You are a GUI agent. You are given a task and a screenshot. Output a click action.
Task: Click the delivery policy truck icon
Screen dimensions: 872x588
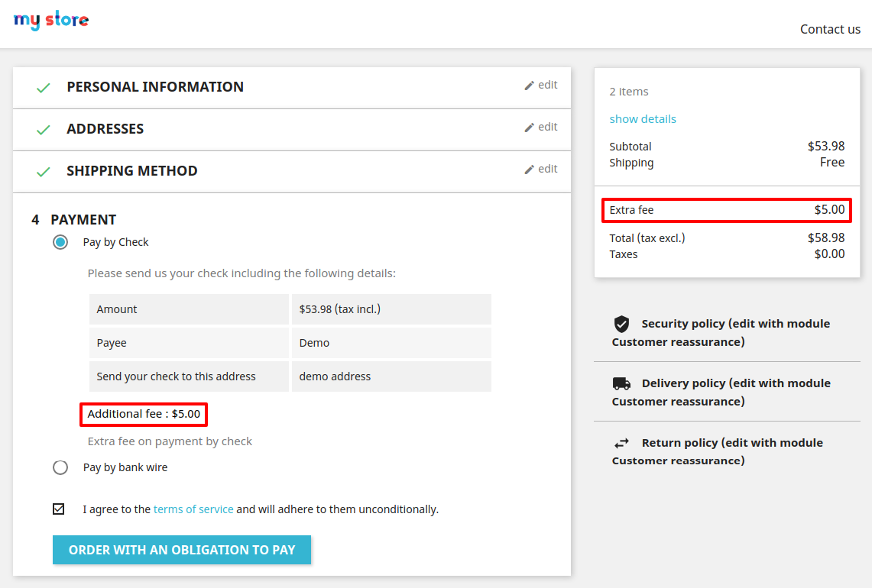tap(621, 383)
